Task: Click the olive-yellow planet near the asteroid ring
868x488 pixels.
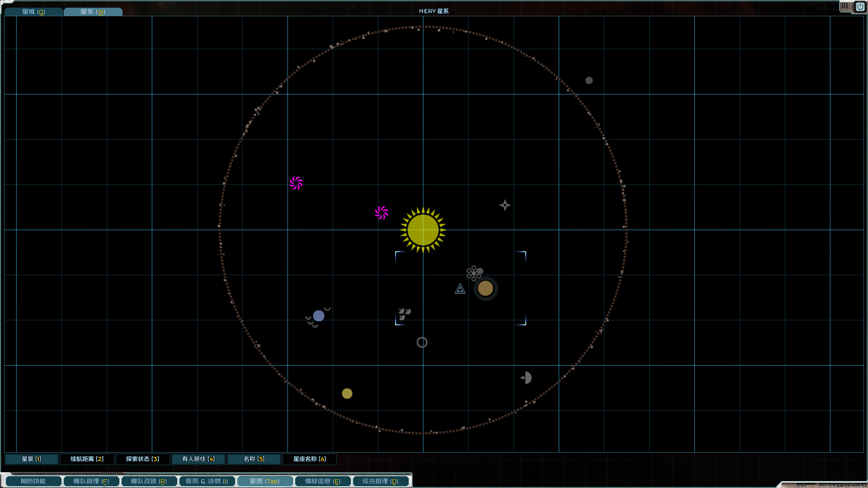Action: pos(347,394)
